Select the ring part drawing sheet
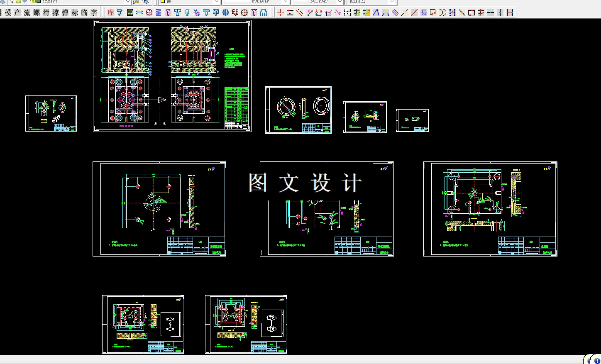Viewport: 601px width, 364px height. (298, 110)
